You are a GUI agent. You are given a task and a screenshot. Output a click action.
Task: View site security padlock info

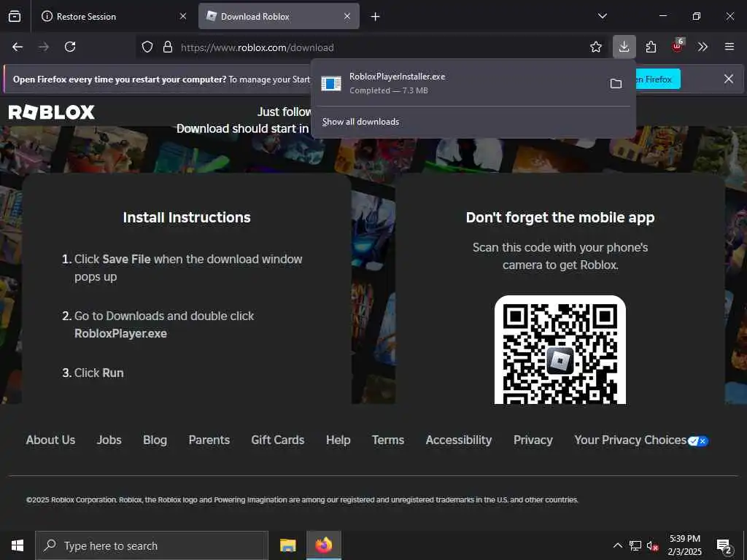pyautogui.click(x=168, y=47)
